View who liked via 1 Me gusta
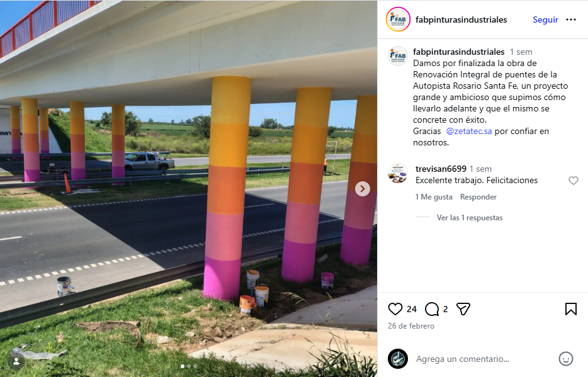This screenshot has width=588, height=377. pyautogui.click(x=434, y=197)
